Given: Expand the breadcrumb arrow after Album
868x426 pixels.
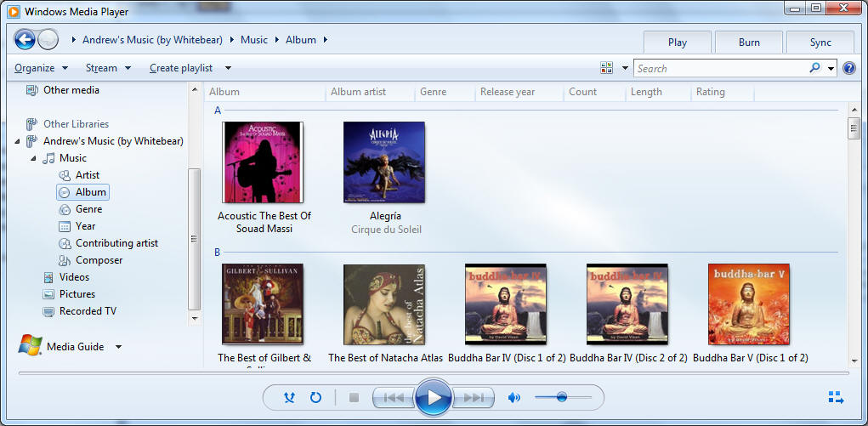Looking at the screenshot, I should [326, 40].
